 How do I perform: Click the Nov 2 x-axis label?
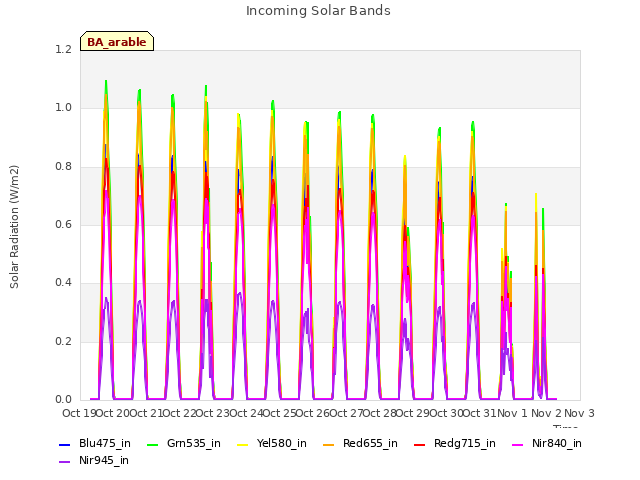coord(546,413)
